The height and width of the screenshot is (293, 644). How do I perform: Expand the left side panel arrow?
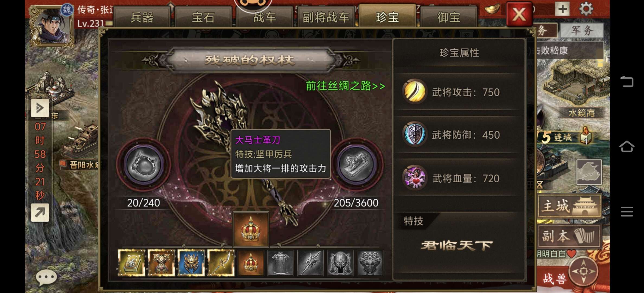tap(40, 108)
